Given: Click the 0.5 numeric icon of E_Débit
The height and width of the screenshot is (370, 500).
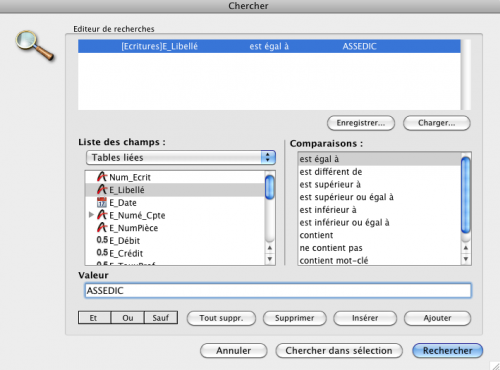Looking at the screenshot, I should [x=102, y=240].
